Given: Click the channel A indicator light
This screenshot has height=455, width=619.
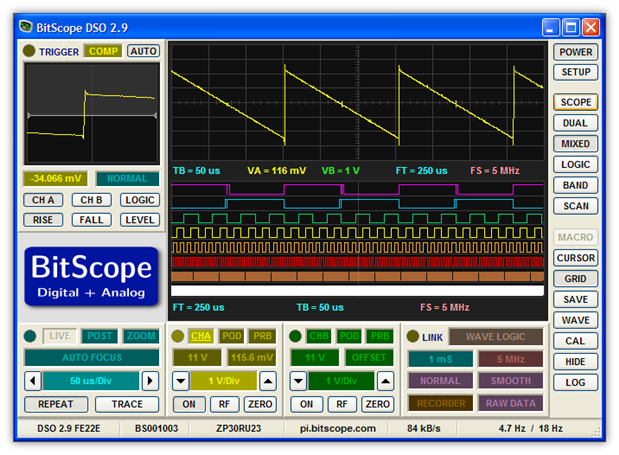Looking at the screenshot, I should (177, 336).
